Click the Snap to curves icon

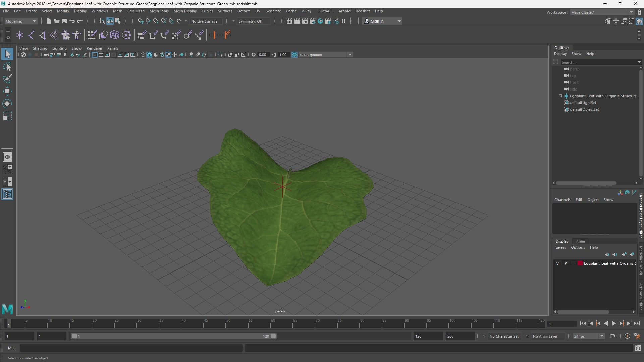tap(148, 21)
